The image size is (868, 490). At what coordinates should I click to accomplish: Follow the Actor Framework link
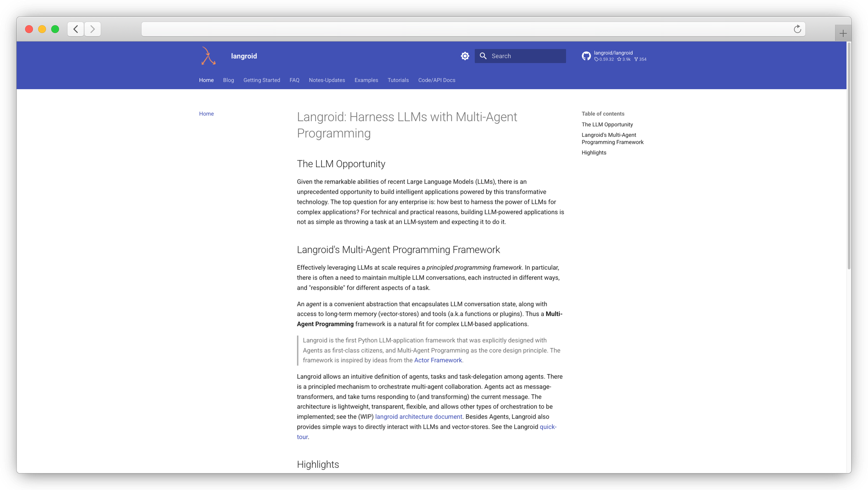pos(438,361)
